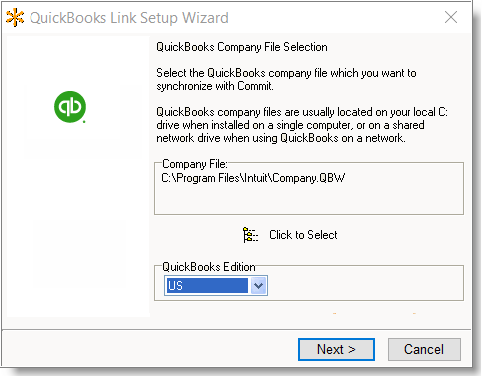Screen dimensions: 482x376
Task: Close the QuickBooks Link Setup Wizard window
Action: coord(451,17)
